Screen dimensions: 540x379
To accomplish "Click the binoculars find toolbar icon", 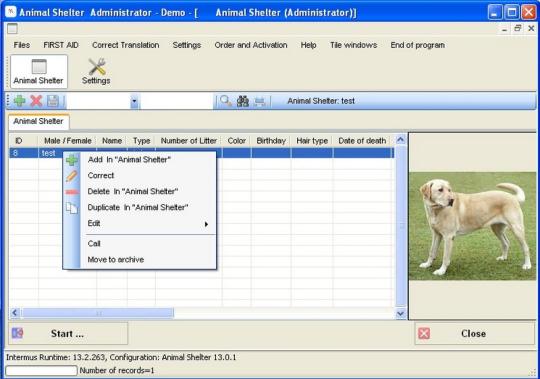I will (x=243, y=101).
